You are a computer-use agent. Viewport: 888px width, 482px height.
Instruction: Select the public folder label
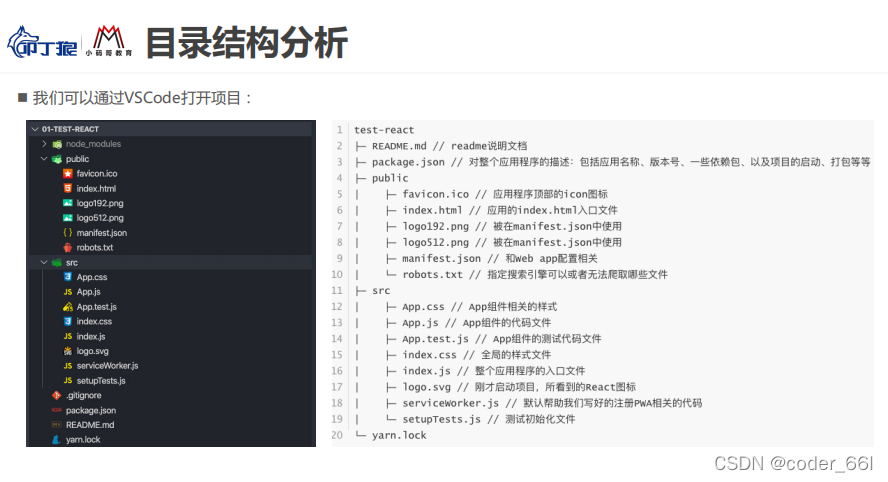[78, 159]
